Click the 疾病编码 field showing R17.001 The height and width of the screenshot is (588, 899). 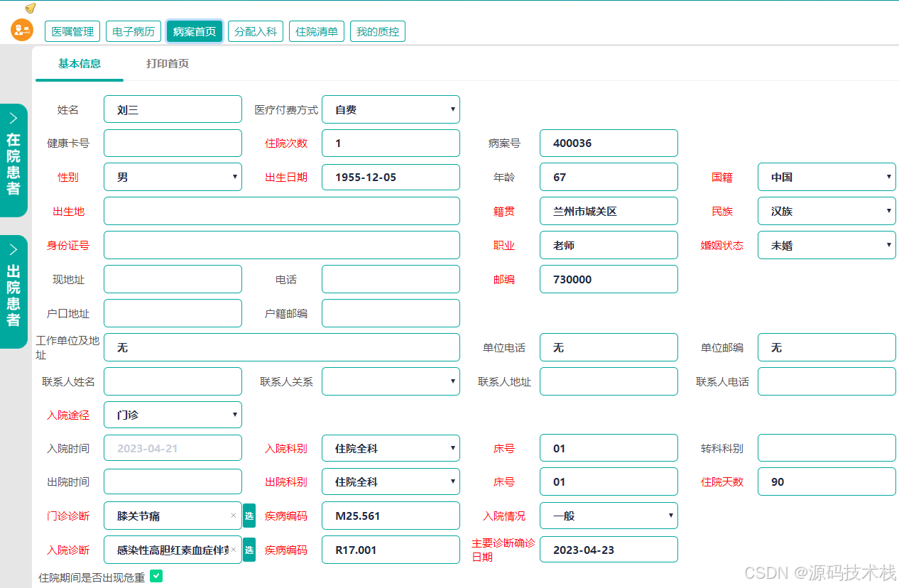(x=391, y=550)
